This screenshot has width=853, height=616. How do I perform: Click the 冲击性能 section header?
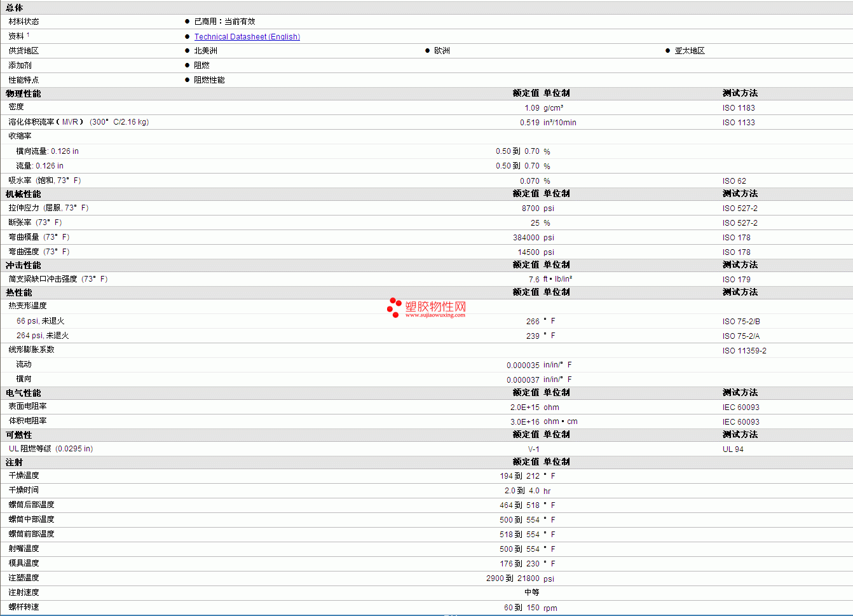tap(24, 265)
